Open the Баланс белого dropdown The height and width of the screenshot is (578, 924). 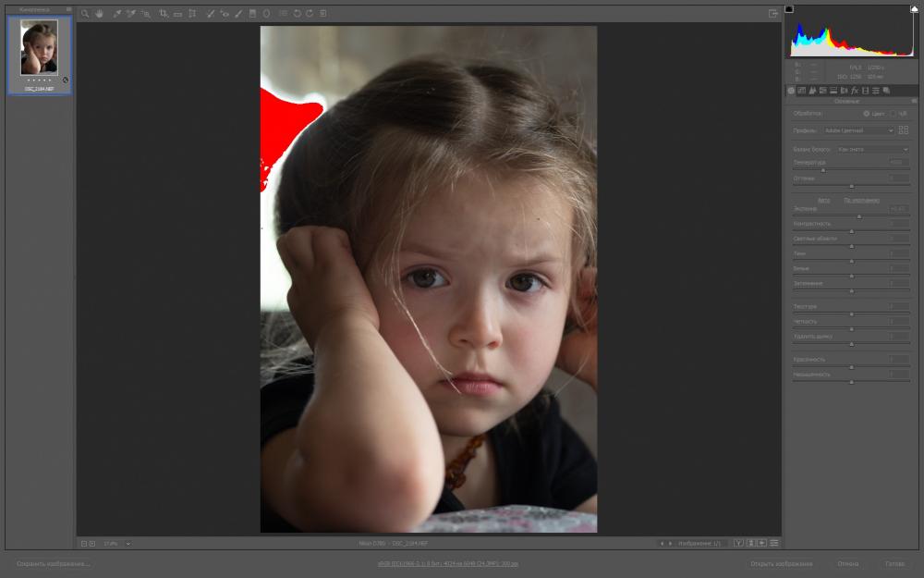873,149
